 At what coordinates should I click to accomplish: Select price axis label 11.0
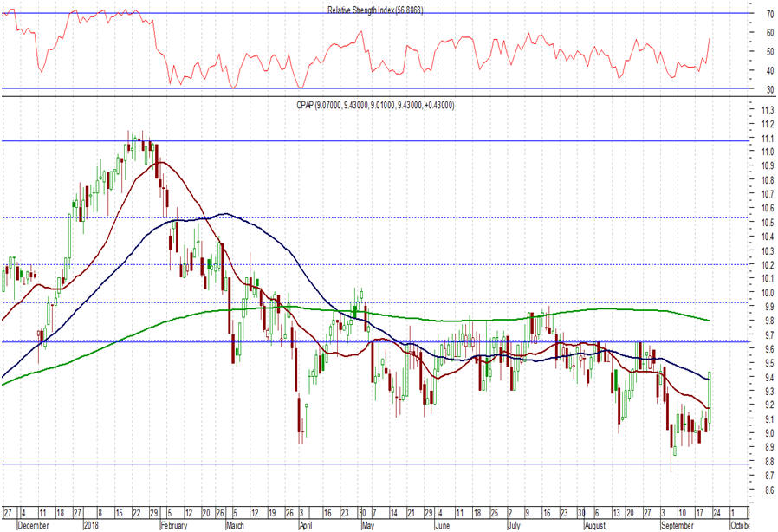(x=768, y=152)
